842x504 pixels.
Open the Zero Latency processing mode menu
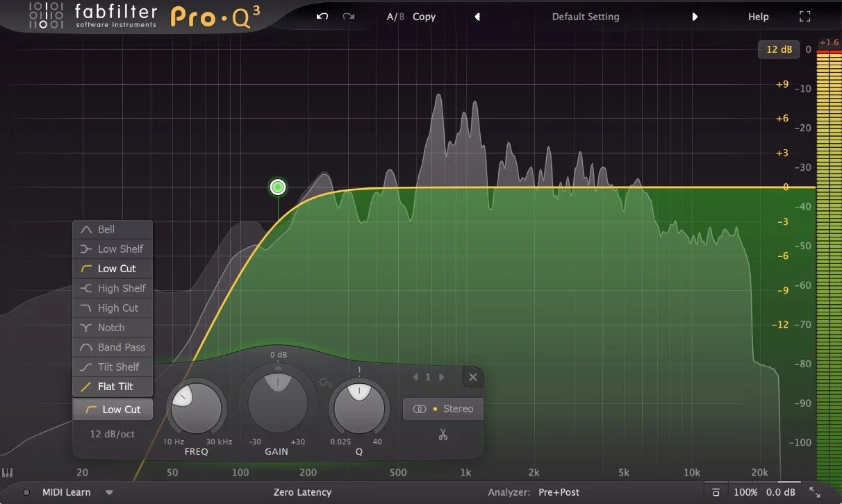302,492
